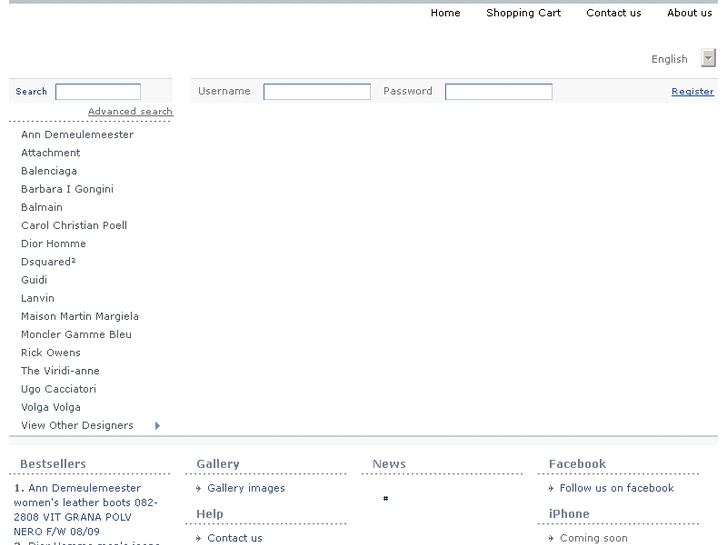Click the Search input field
The width and height of the screenshot is (727, 545).
(x=98, y=91)
